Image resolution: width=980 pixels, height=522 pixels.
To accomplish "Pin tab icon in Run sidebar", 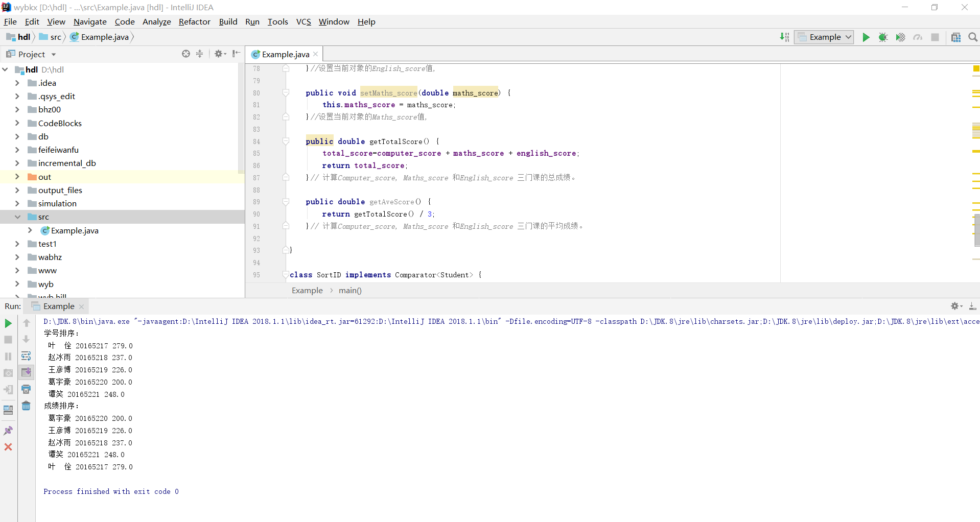I will point(8,431).
